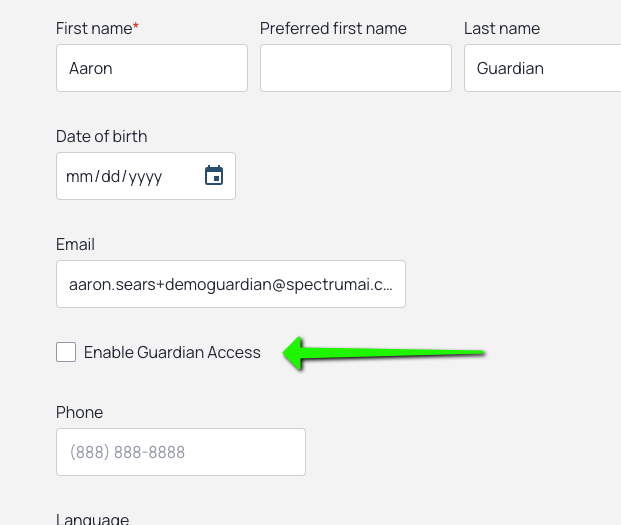621x525 pixels.
Task: Click the Phone field label
Action: [x=79, y=412]
